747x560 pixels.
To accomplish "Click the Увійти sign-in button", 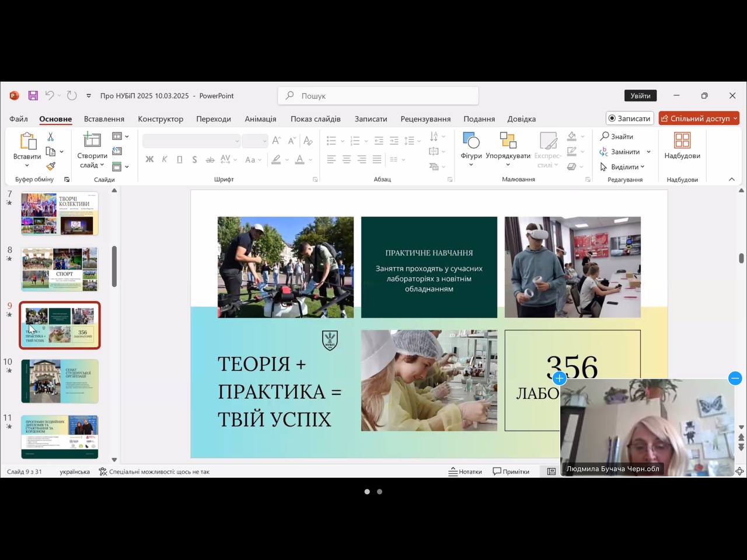I will pyautogui.click(x=640, y=96).
